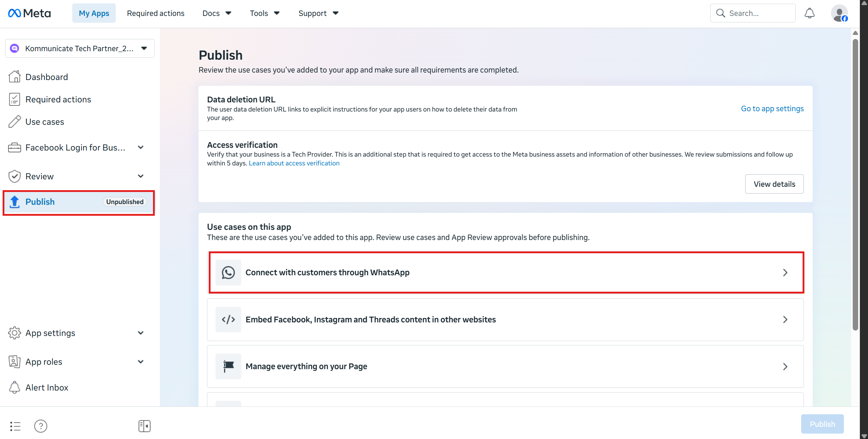Viewport: 868px width, 439px height.
Task: Click the Alert Inbox bell icon
Action: click(x=14, y=387)
